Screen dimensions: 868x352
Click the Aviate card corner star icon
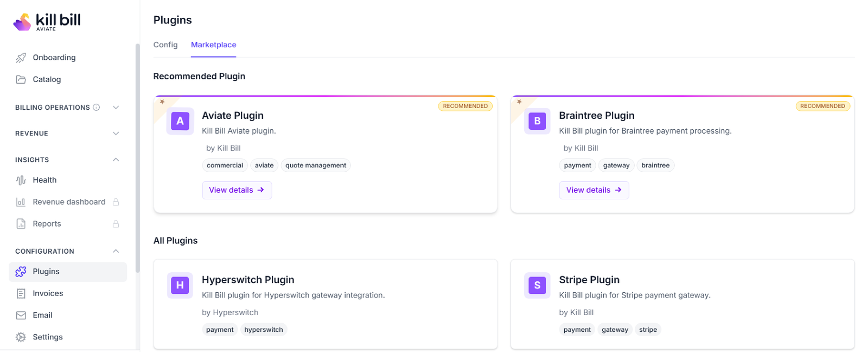pos(162,102)
